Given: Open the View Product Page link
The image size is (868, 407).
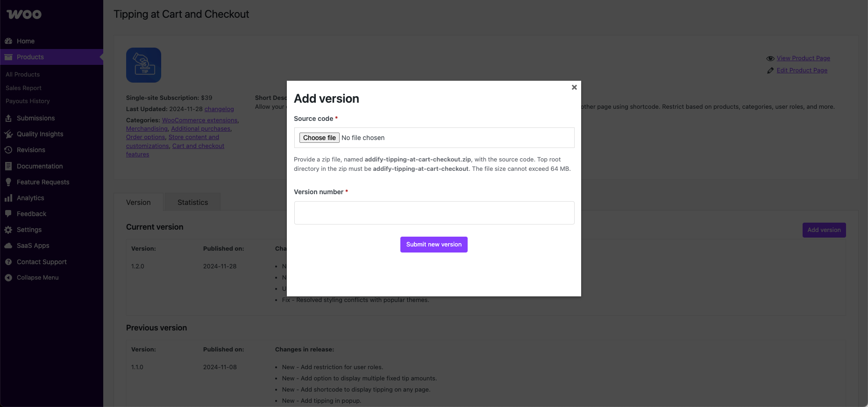Looking at the screenshot, I should [803, 58].
